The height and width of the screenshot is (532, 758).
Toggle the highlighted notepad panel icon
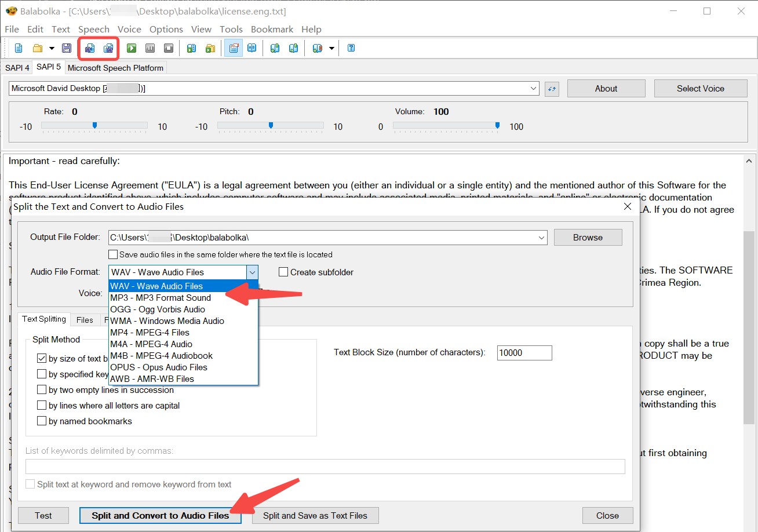(x=234, y=48)
